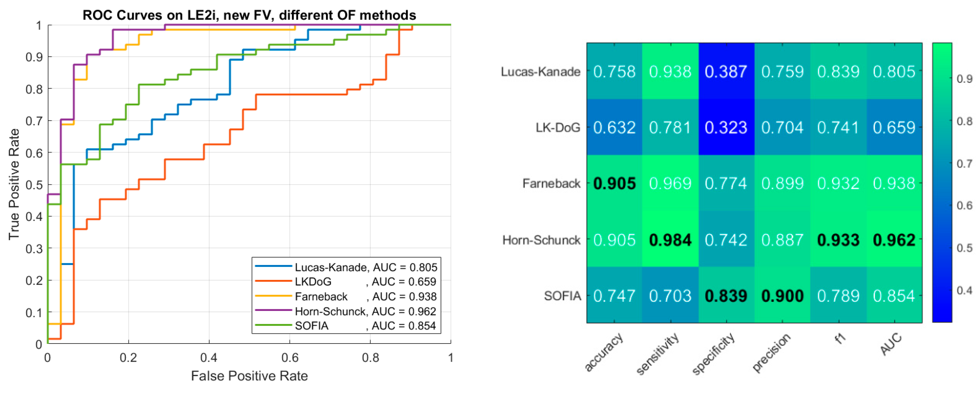Select the Farneback row label of the heatmap
The width and height of the screenshot is (980, 395).
(551, 183)
